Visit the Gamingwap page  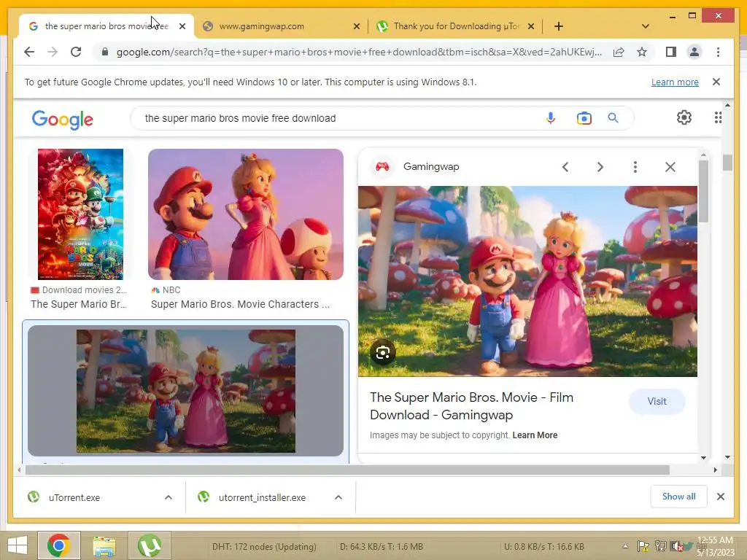[x=657, y=402]
